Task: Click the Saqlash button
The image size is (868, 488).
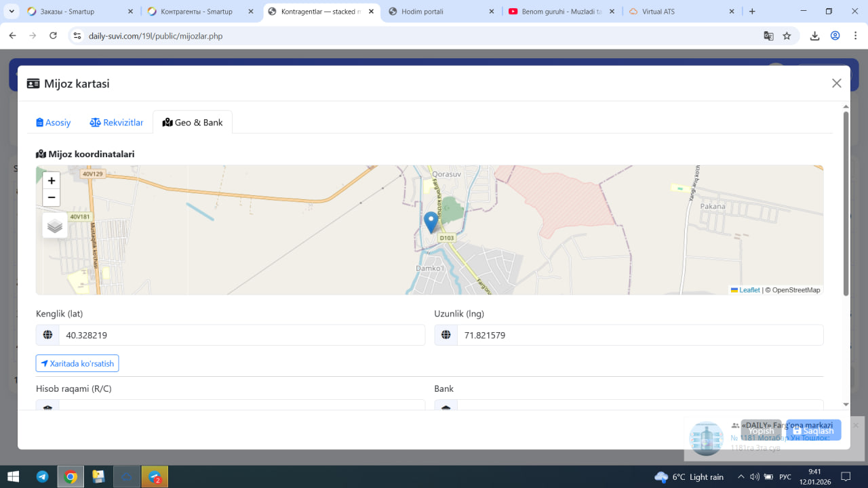Action: pyautogui.click(x=814, y=430)
